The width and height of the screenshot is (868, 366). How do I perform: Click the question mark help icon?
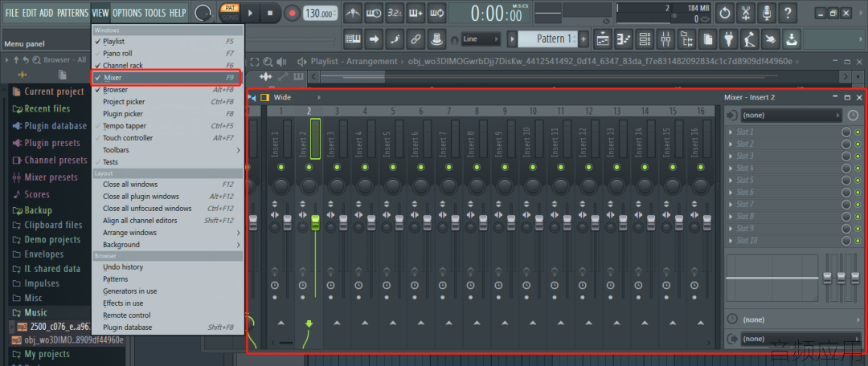[x=788, y=13]
